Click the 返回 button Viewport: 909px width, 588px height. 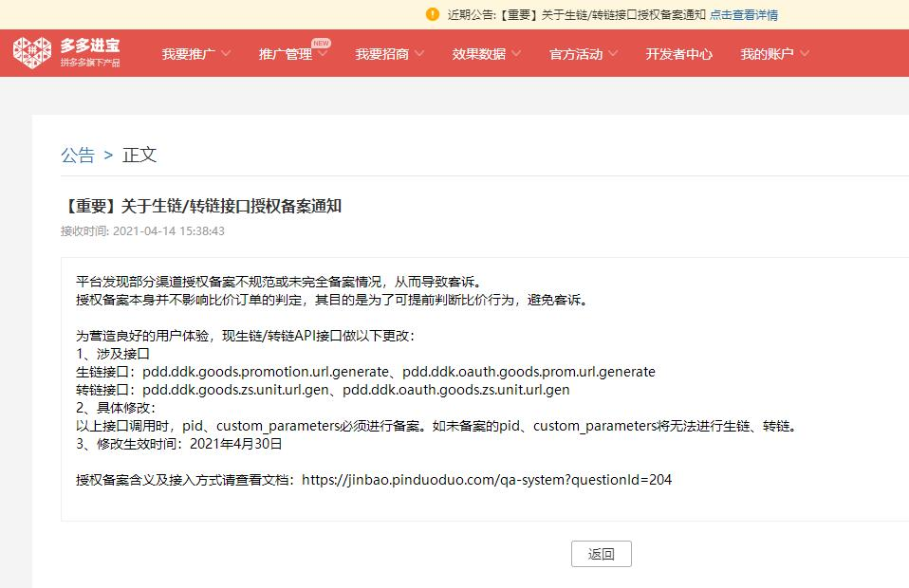pos(602,554)
